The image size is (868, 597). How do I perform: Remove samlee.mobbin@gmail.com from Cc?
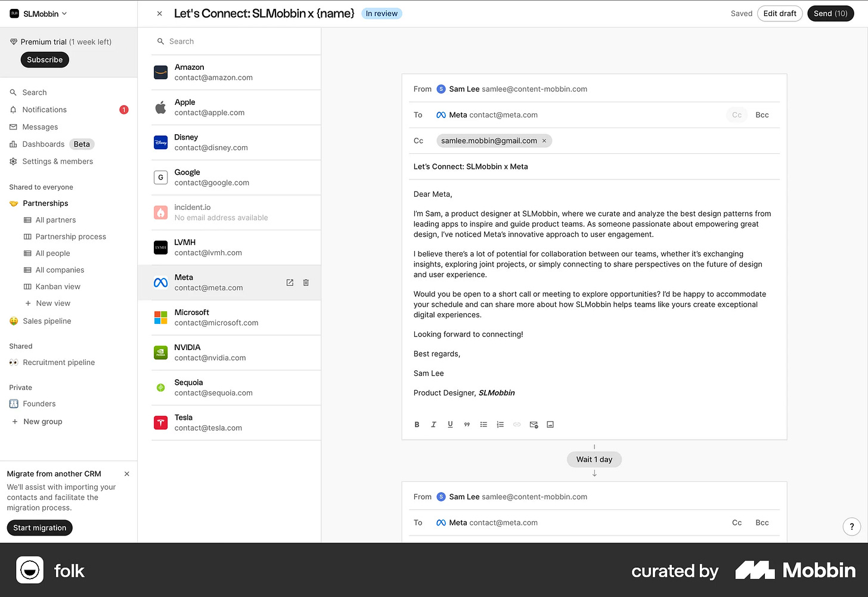544,141
